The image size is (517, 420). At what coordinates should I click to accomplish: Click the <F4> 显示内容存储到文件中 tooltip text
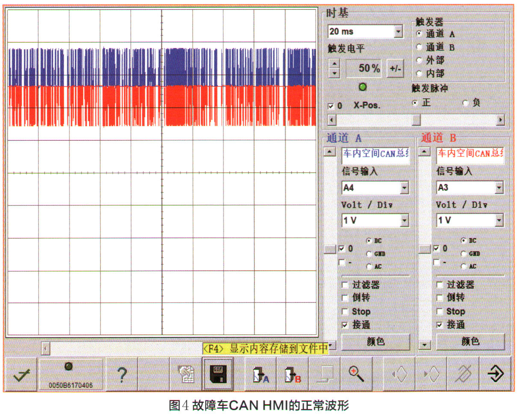coord(265,349)
